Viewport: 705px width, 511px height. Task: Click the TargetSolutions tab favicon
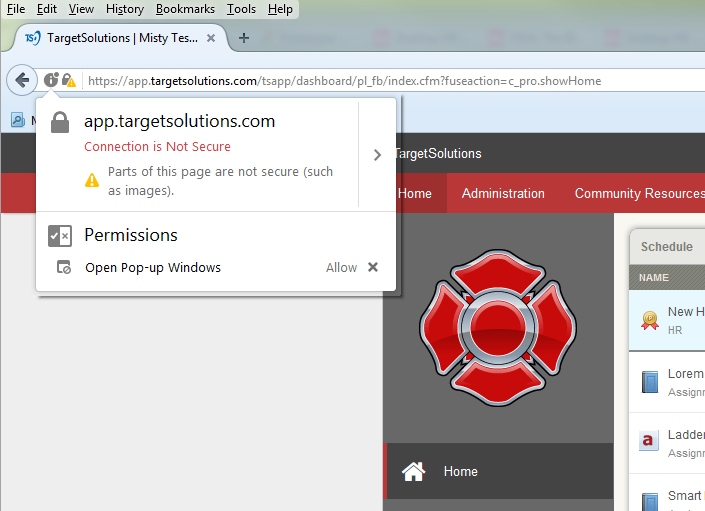(32, 38)
